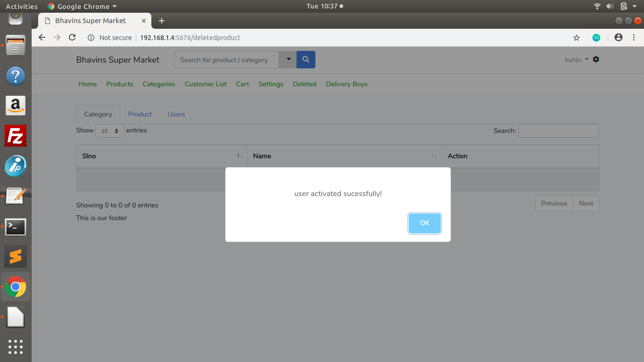Open the Chrome three-dot menu
Screen dimensions: 644x362
point(634,37)
